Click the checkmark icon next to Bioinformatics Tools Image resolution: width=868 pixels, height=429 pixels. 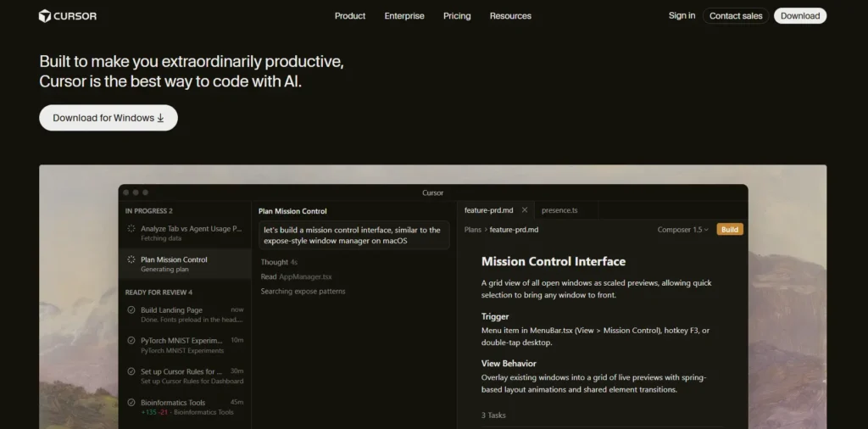(131, 403)
